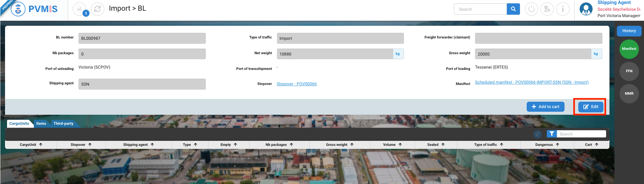Switch to the Third-party tab
This screenshot has height=184, width=644.
click(x=63, y=123)
